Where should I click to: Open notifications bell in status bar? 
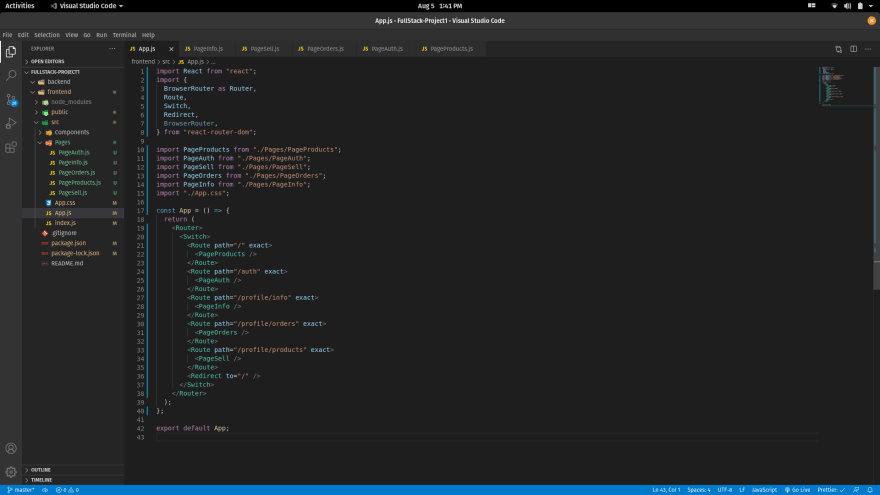pyautogui.click(x=870, y=490)
